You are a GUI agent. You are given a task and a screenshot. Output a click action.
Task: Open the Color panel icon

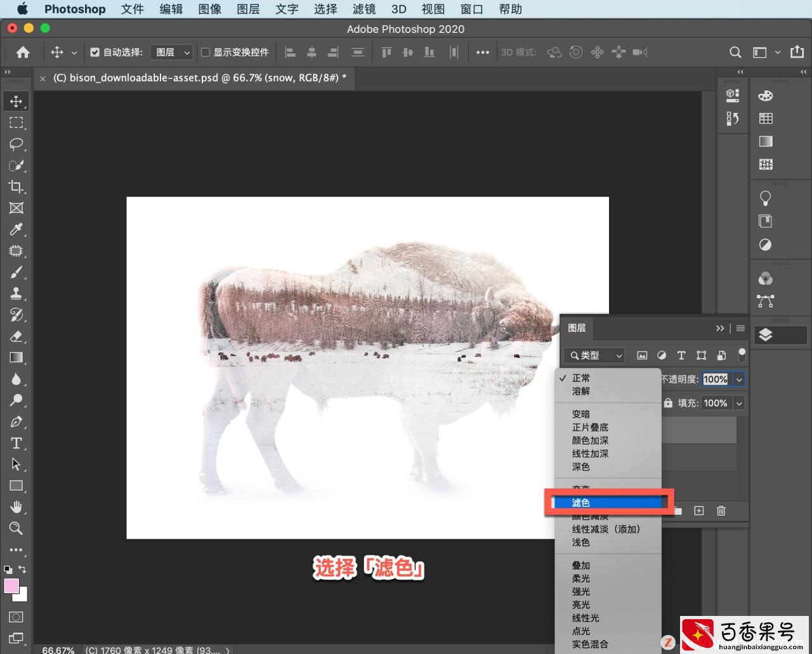coord(766,96)
